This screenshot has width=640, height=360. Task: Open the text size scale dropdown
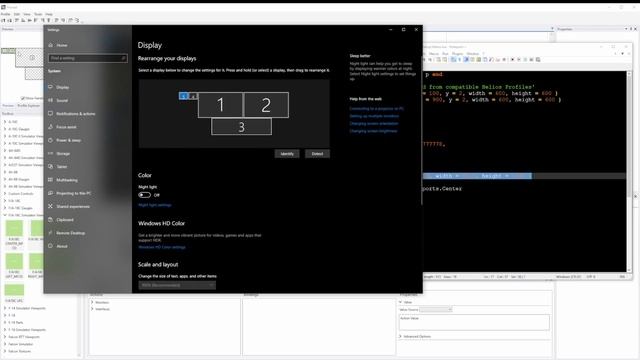[x=177, y=285]
